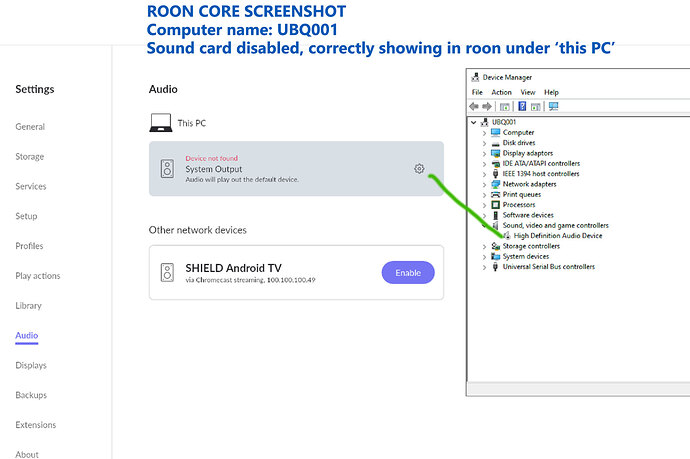Click the Network adapters category icon

tap(495, 184)
